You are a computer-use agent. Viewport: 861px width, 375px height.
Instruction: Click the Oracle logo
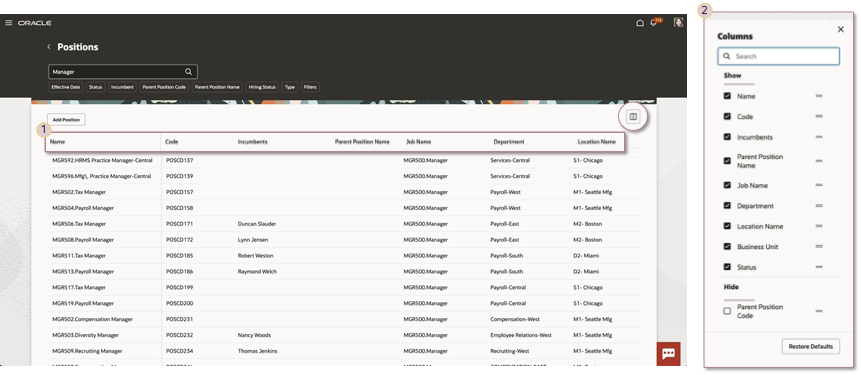35,23
